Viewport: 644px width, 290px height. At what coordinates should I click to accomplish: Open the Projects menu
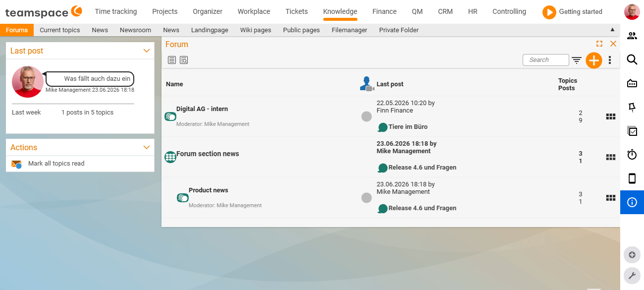tap(165, 11)
